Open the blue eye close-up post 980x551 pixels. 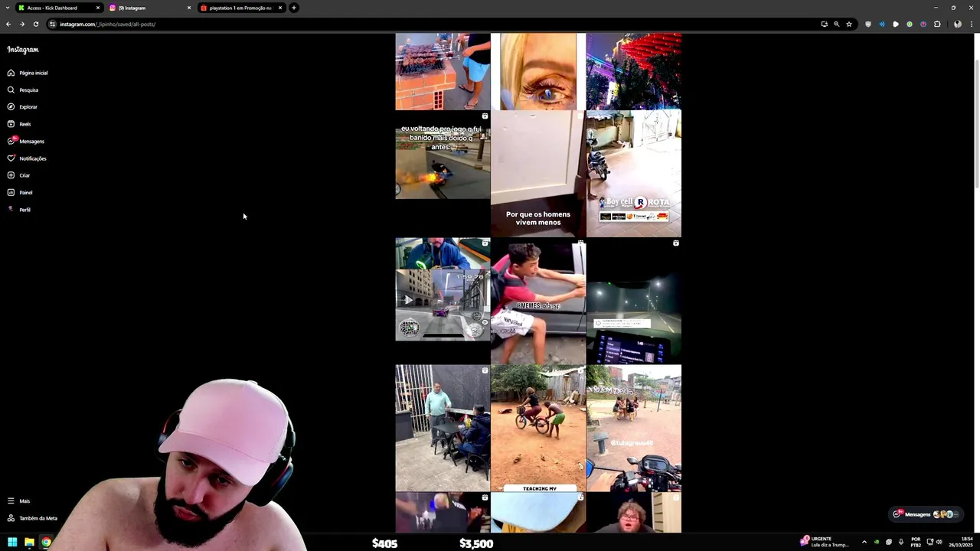point(537,71)
